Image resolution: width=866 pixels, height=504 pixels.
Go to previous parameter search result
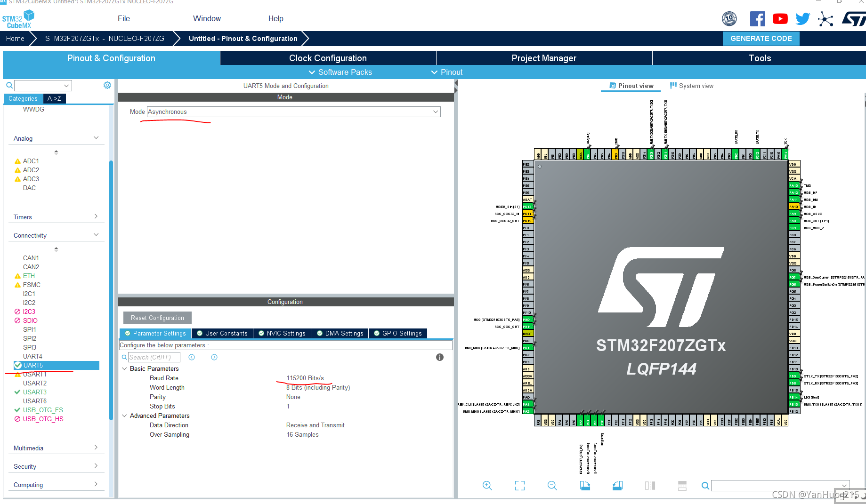pyautogui.click(x=192, y=357)
